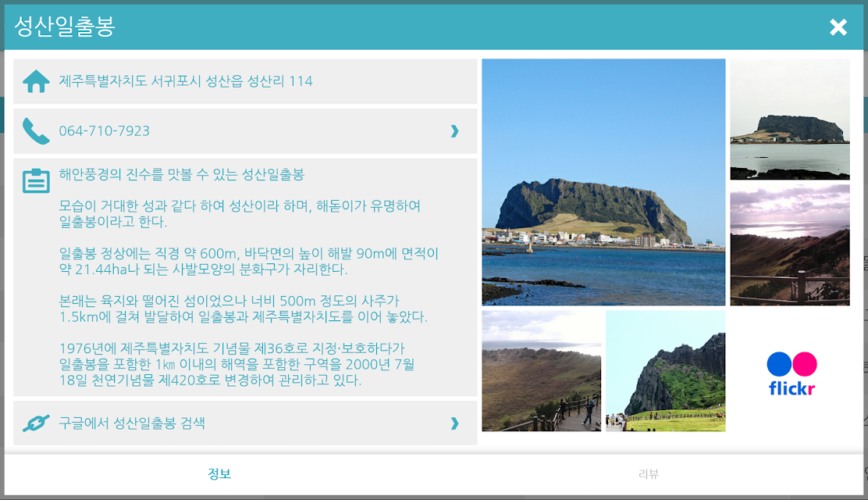
Task: Open the small hazy peak-across-water photo
Action: coord(790,120)
